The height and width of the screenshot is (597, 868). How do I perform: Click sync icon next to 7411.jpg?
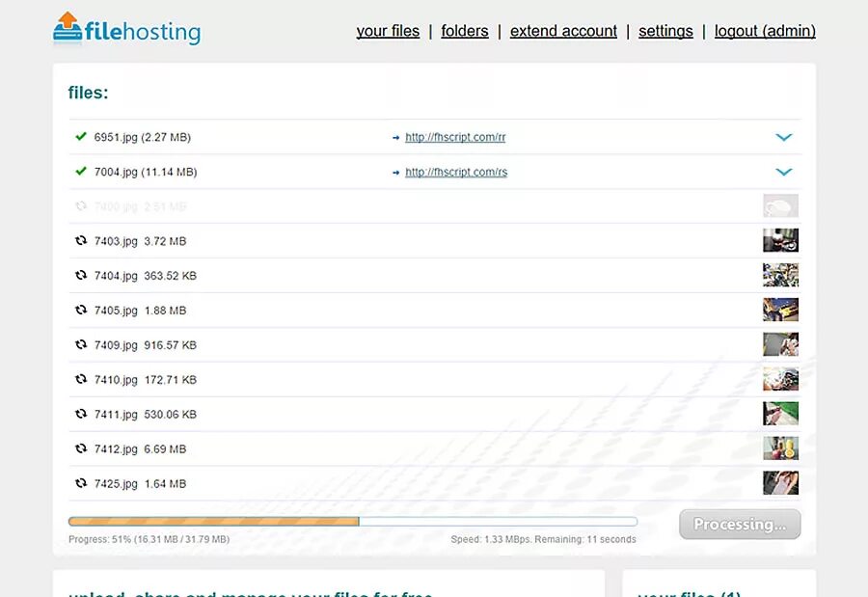click(81, 414)
